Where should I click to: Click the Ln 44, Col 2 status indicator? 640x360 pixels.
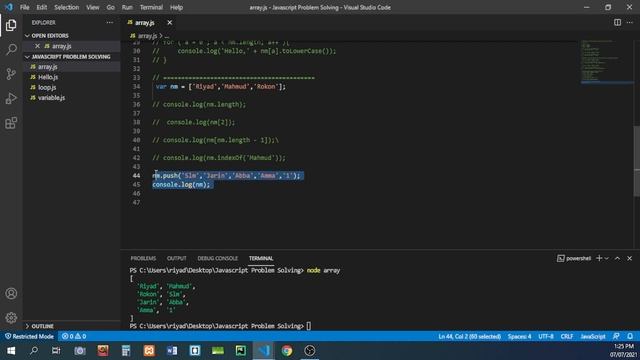[x=469, y=336]
